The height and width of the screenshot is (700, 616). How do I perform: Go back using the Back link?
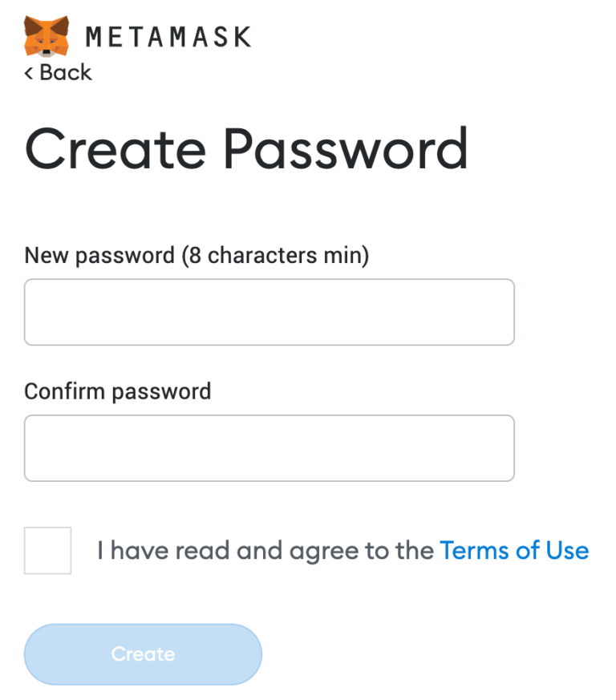(x=65, y=73)
